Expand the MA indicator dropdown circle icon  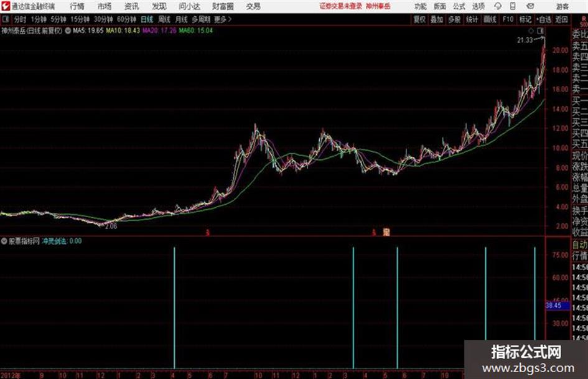(68, 30)
